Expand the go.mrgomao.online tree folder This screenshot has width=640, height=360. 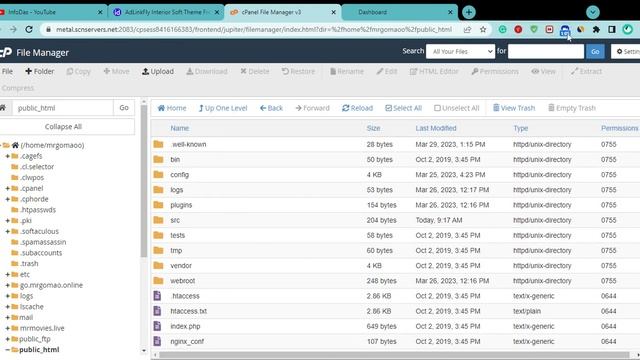(x=7, y=285)
